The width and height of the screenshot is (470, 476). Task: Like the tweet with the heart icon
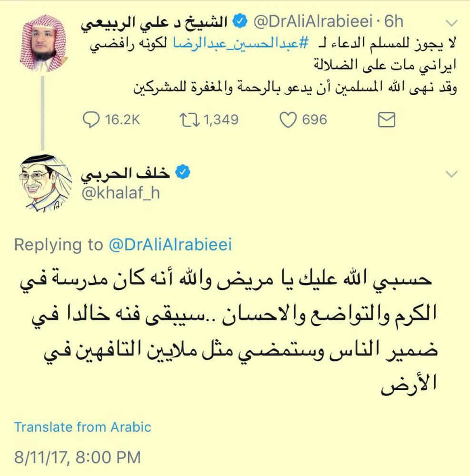[x=288, y=119]
